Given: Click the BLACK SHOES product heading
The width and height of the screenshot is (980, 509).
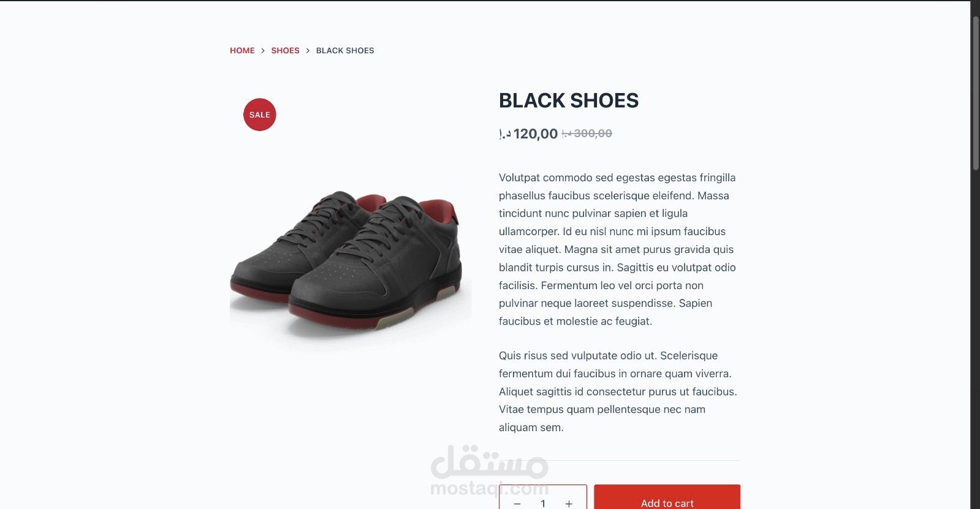Looking at the screenshot, I should [x=569, y=100].
